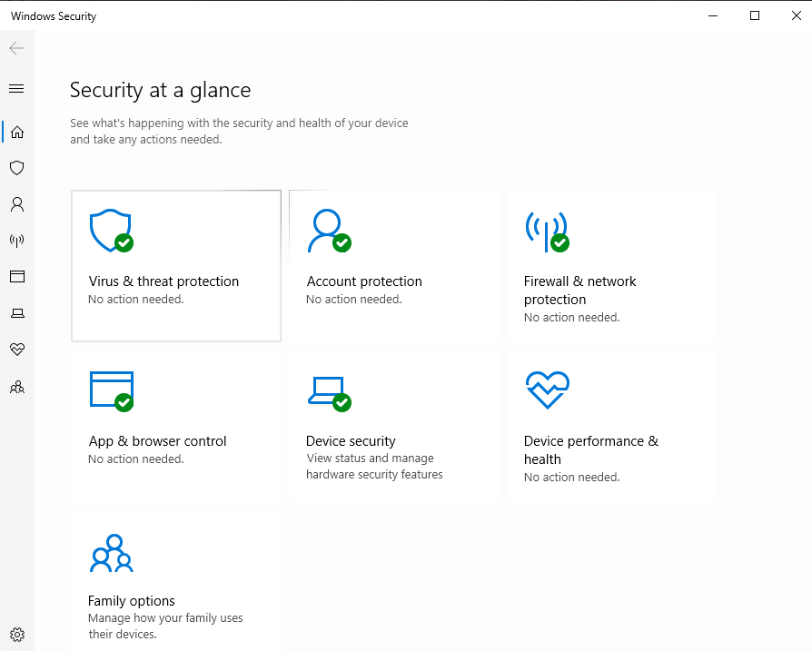Maximize the Windows Security window
This screenshot has height=651, width=812.
pyautogui.click(x=755, y=15)
